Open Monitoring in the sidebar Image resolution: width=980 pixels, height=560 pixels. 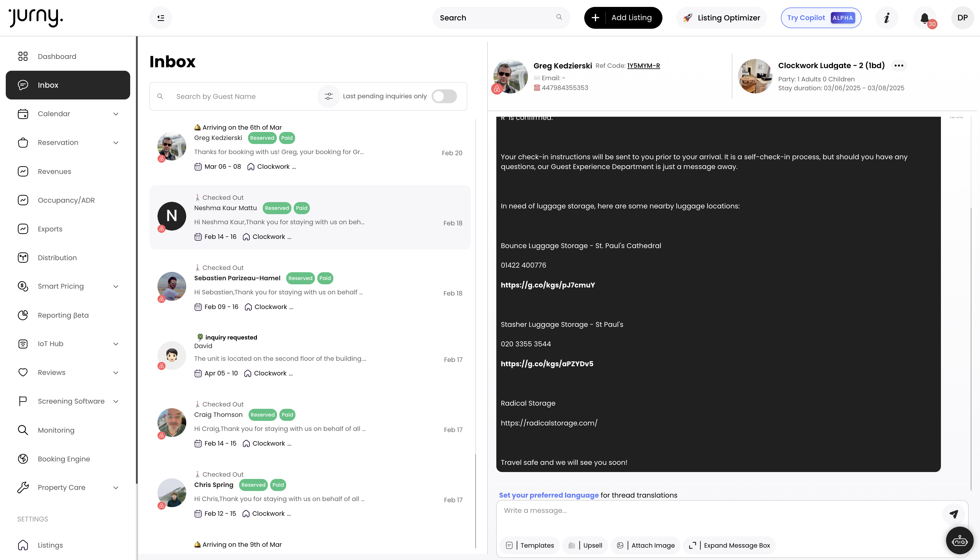(x=68, y=430)
